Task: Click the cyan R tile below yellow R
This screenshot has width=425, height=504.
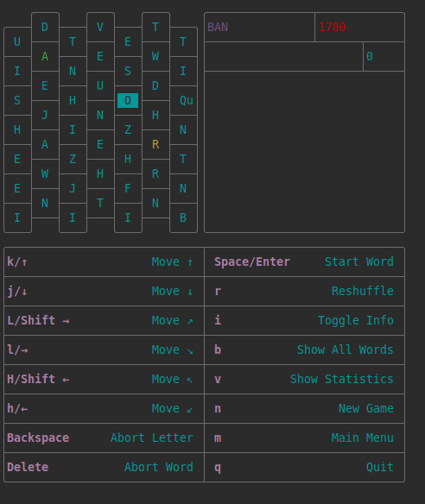Action: 155,173
